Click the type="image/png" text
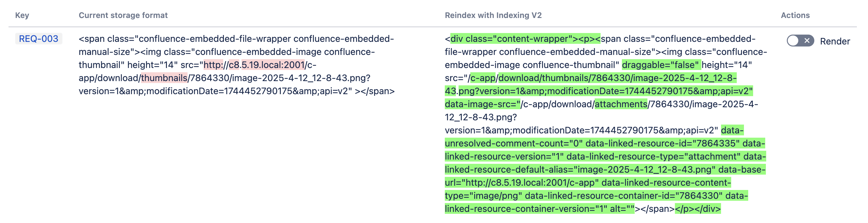This screenshot has height=223, width=868. pyautogui.click(x=483, y=196)
